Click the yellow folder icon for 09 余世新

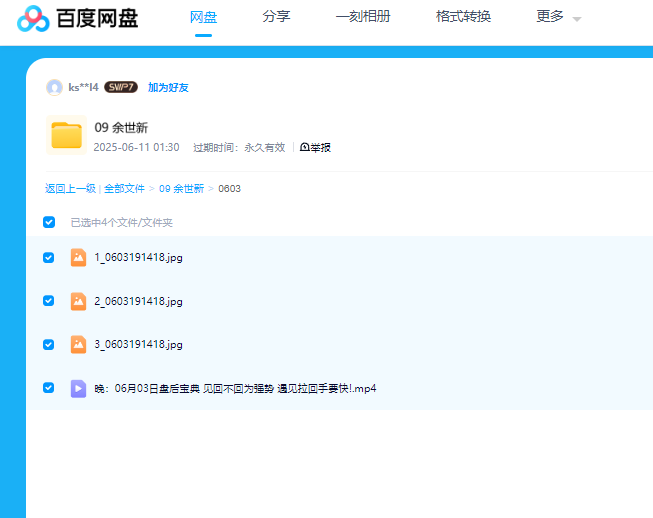66,135
